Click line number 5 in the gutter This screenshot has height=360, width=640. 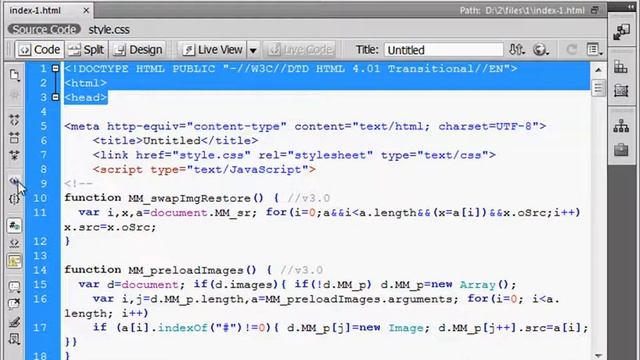43,126
